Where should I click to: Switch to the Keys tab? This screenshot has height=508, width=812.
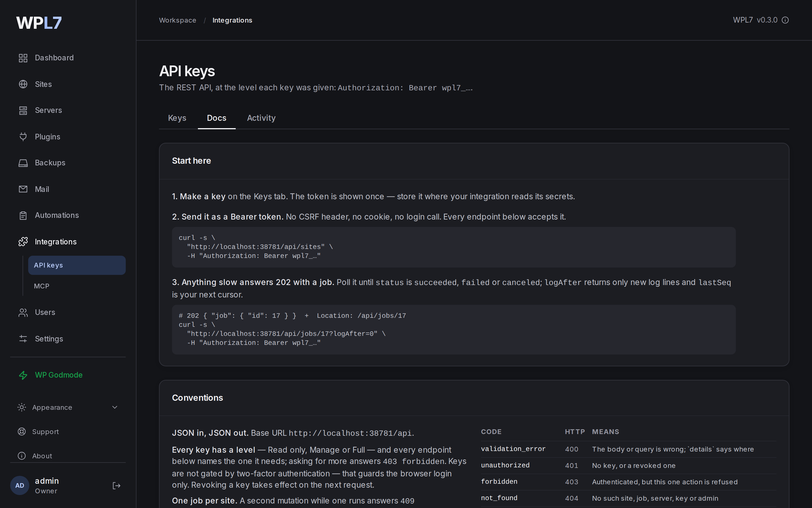pos(177,118)
